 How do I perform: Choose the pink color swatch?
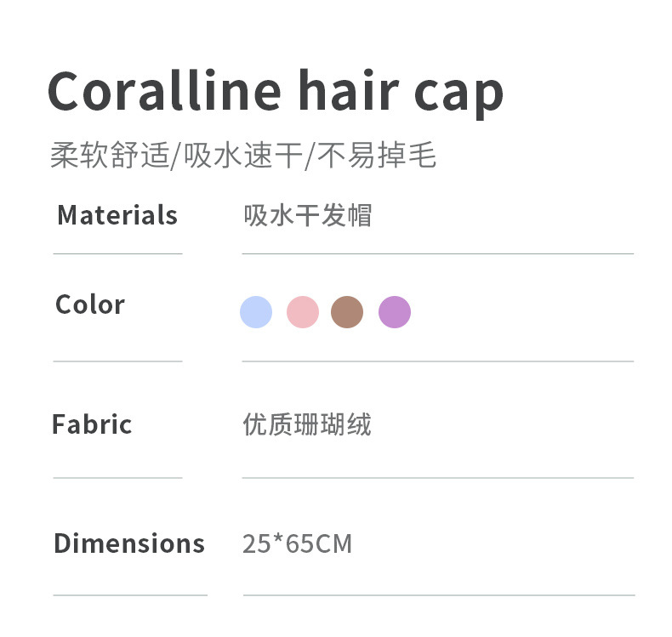303,312
